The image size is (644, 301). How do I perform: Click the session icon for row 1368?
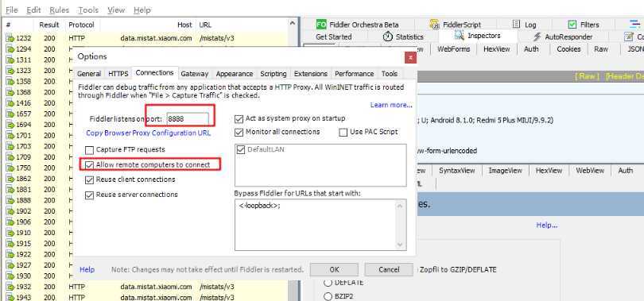(x=10, y=92)
